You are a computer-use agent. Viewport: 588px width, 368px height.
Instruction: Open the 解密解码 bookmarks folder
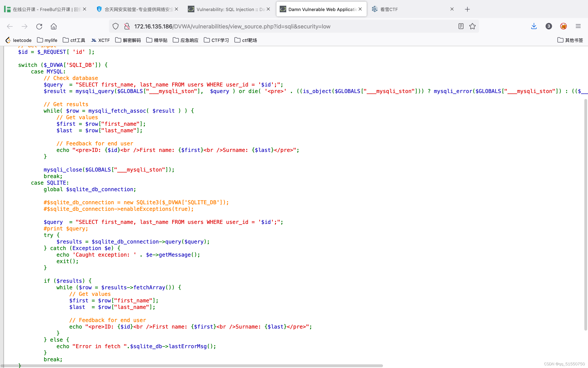pyautogui.click(x=128, y=40)
